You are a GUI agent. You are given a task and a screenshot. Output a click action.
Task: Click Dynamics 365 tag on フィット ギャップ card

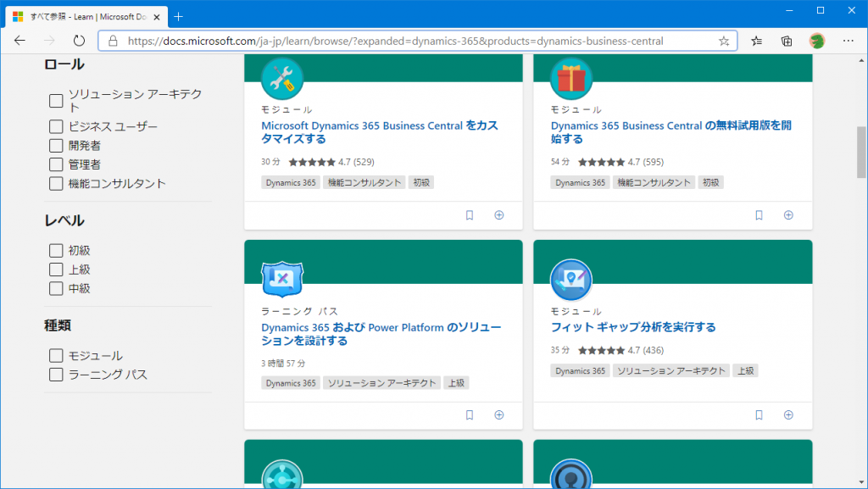tap(580, 370)
